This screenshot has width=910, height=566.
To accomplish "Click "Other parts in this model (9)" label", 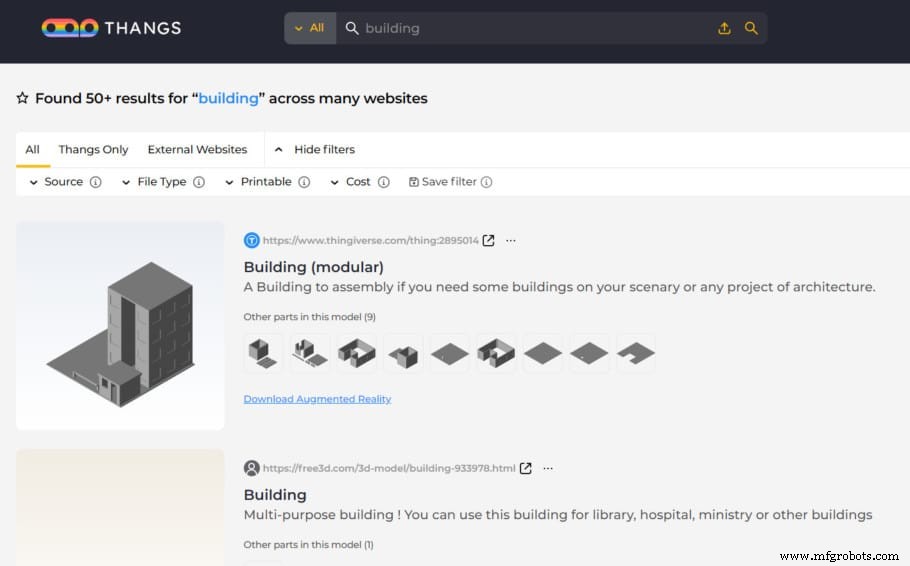I will coord(309,317).
